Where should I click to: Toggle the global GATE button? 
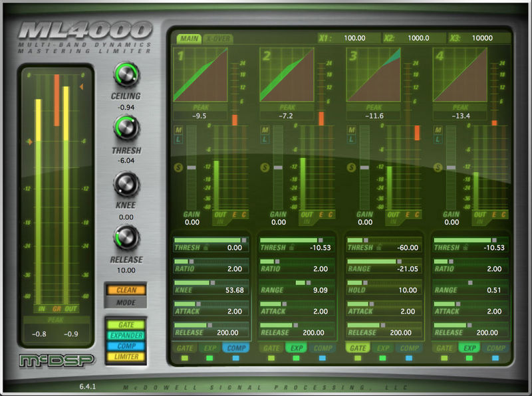coord(126,325)
